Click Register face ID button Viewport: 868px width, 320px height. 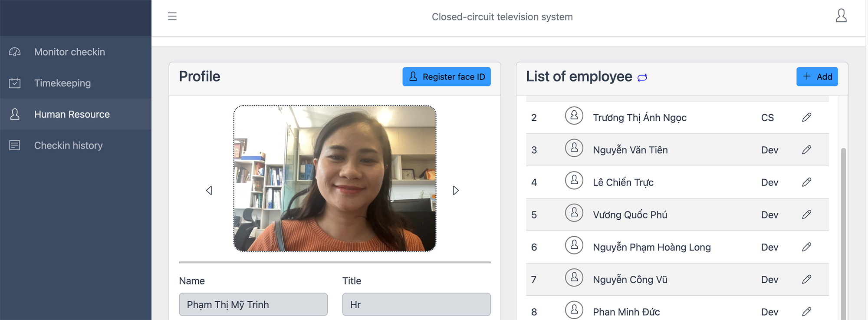[x=447, y=77]
